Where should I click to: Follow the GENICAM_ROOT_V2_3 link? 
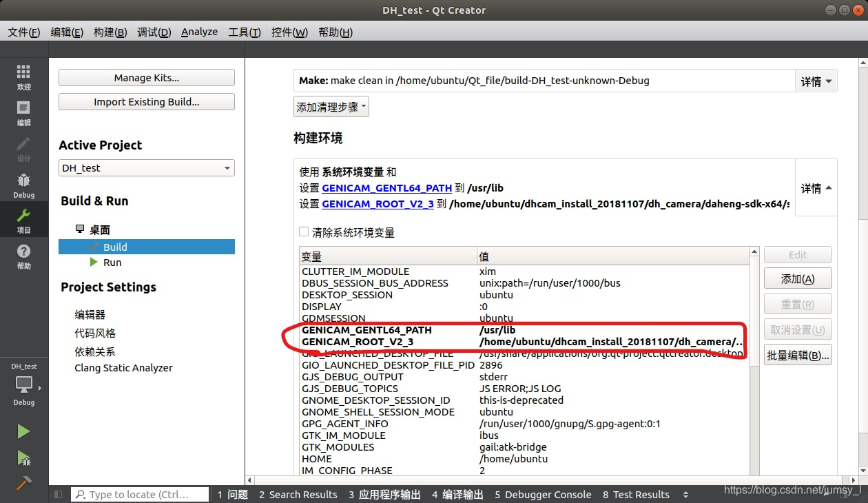pyautogui.click(x=378, y=204)
